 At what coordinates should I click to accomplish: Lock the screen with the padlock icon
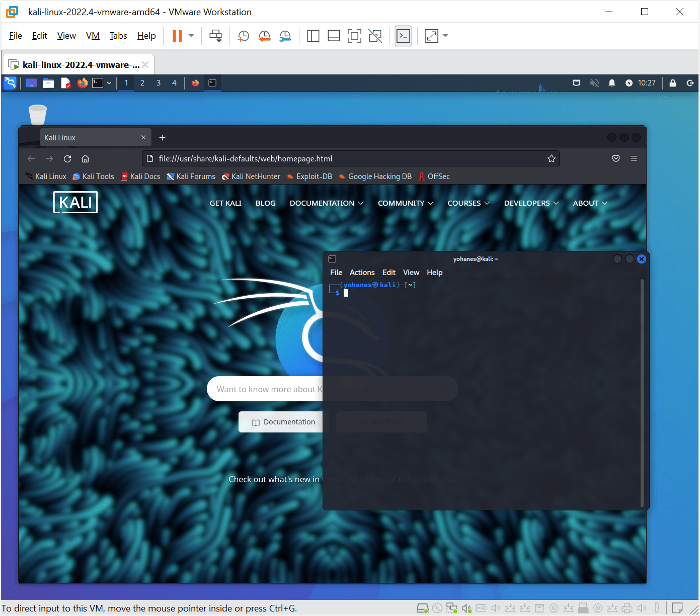point(673,83)
